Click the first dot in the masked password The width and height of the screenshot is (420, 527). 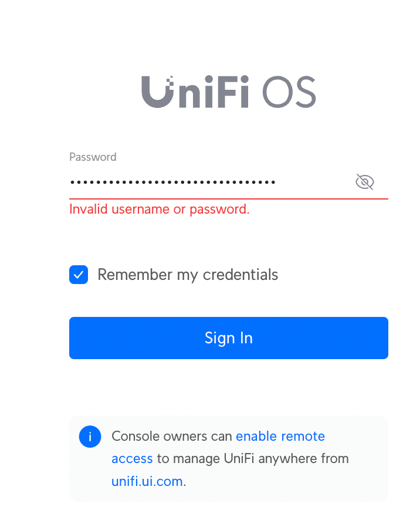click(72, 183)
